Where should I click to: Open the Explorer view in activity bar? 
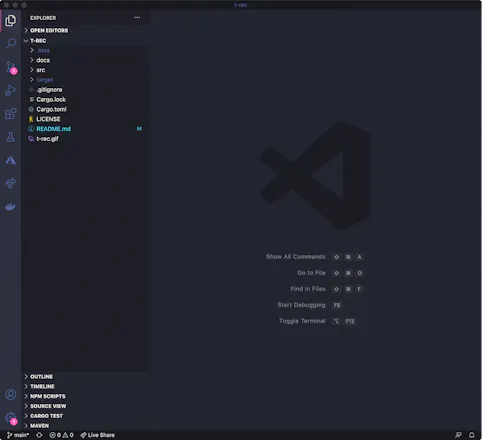pos(11,21)
